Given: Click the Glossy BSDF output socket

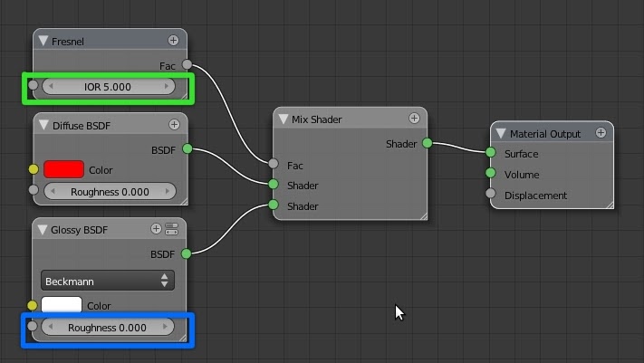Looking at the screenshot, I should [x=186, y=253].
